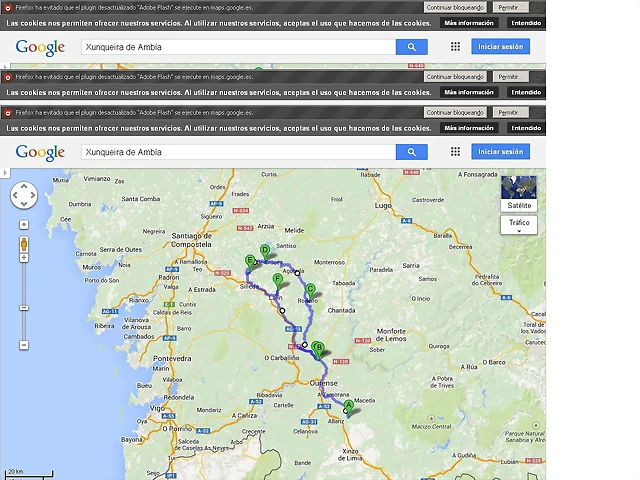The height and width of the screenshot is (480, 640).
Task: Click route marker F above Lalín
Action: [278, 281]
